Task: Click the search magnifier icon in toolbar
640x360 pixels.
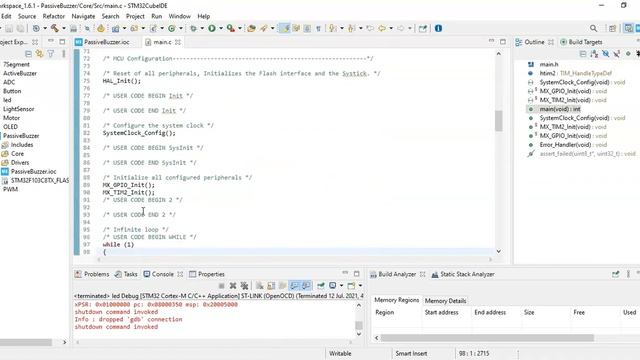Action: 593,28
